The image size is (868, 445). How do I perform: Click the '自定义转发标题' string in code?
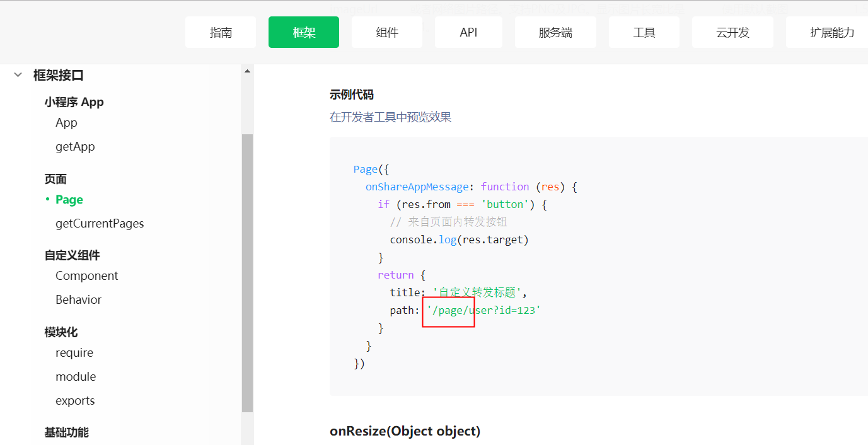(x=477, y=292)
